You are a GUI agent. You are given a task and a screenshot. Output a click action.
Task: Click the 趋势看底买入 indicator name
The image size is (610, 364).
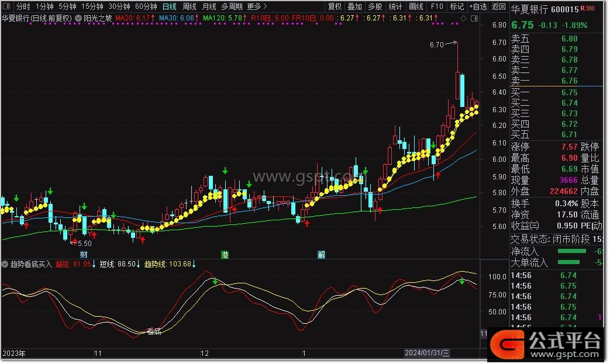(x=31, y=264)
